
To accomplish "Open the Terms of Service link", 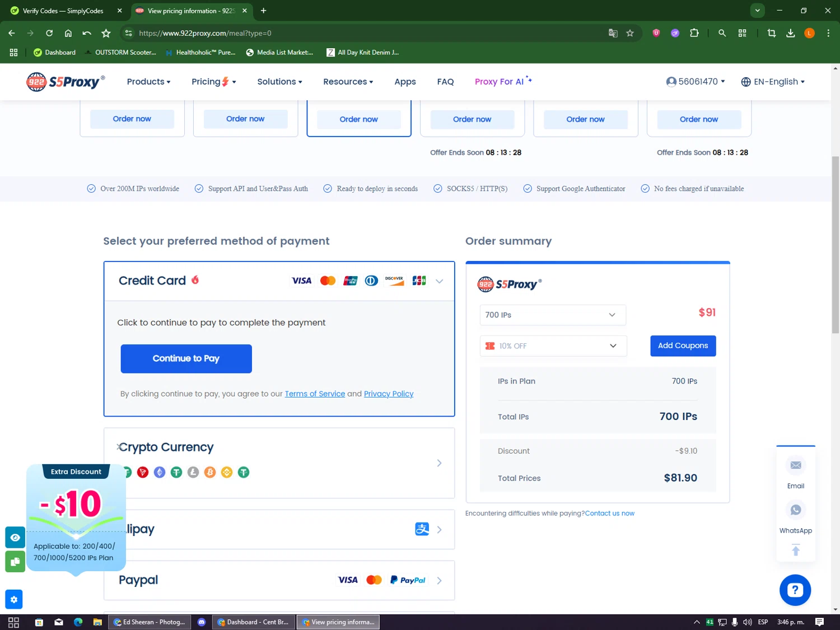I will [315, 394].
